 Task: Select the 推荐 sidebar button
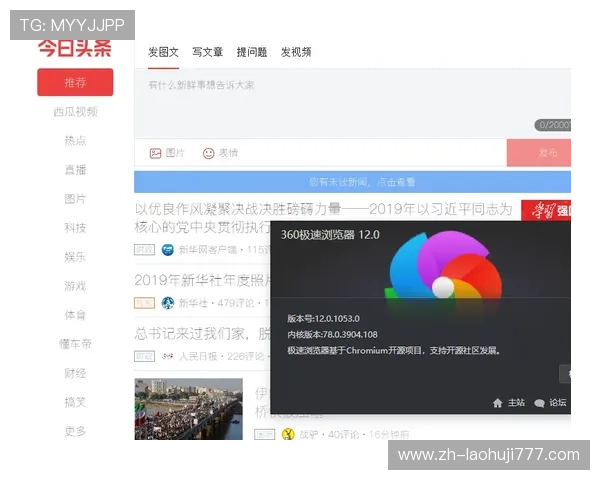pos(75,82)
